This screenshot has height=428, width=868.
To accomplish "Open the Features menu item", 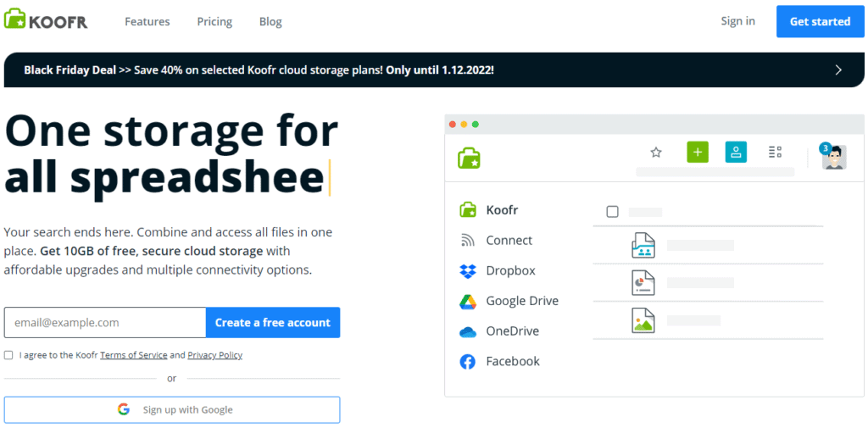I will click(x=147, y=21).
